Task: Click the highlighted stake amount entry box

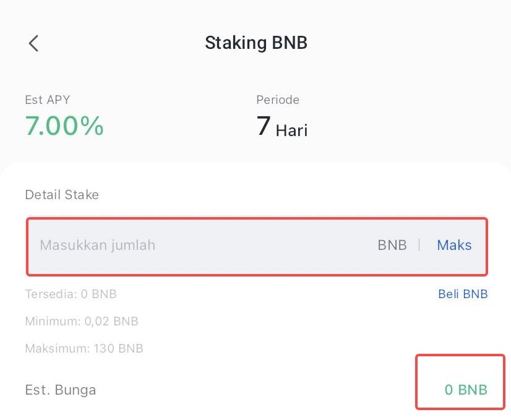Action: (x=256, y=245)
